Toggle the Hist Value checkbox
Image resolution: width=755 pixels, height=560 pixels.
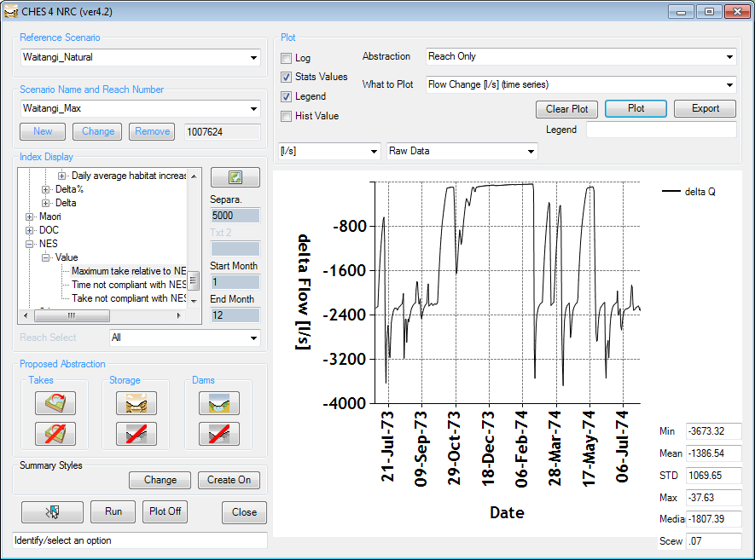[x=287, y=116]
